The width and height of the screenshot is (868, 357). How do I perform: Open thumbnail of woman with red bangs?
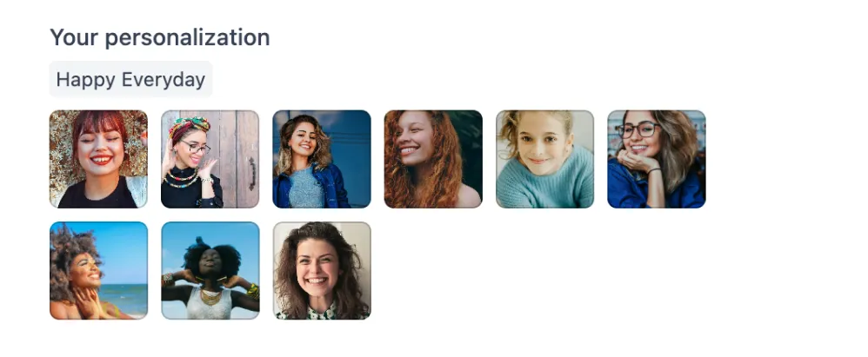point(98,159)
